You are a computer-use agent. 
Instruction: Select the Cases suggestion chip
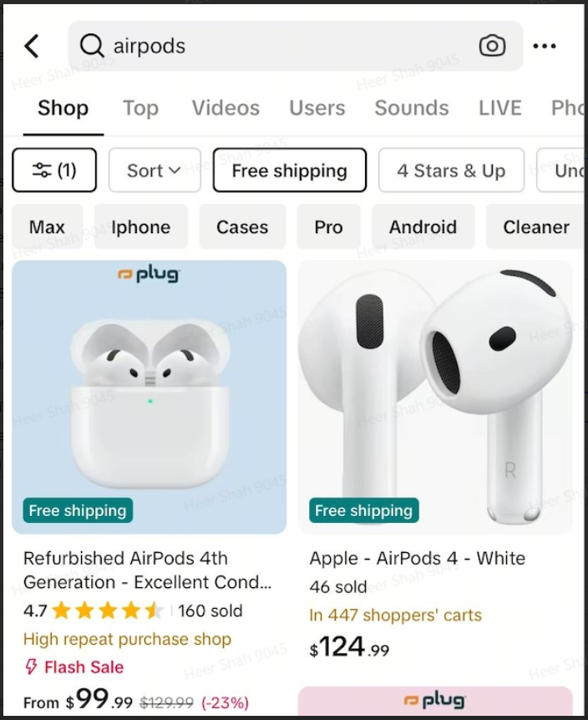point(242,227)
